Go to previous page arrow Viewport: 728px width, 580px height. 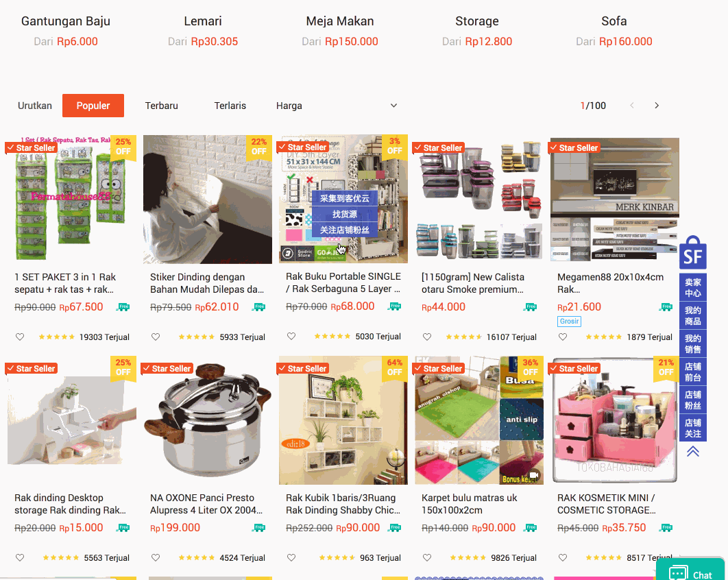632,106
